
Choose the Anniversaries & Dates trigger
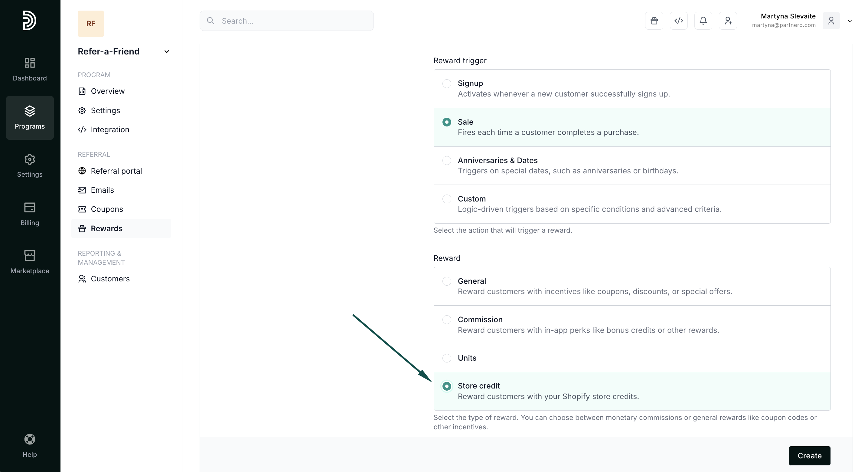(446, 160)
